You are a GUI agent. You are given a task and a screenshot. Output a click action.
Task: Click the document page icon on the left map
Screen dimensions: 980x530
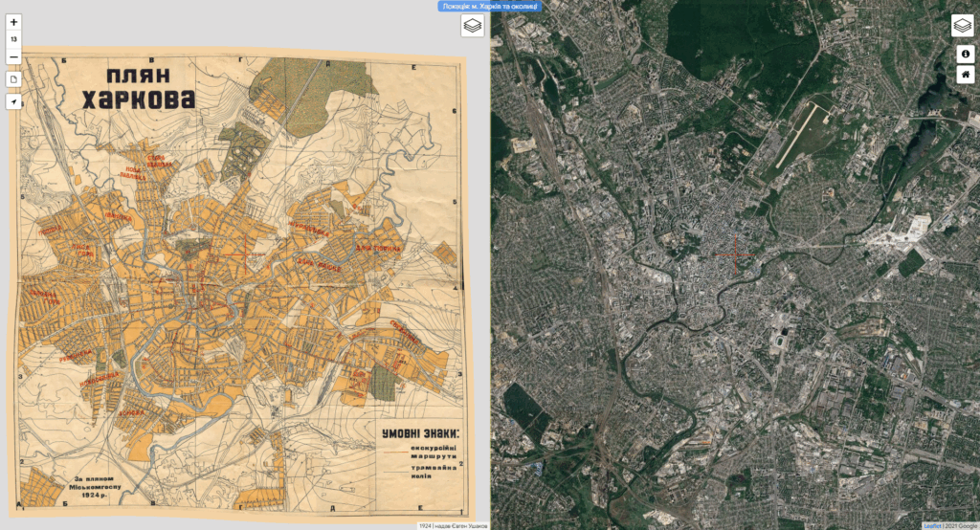pyautogui.click(x=13, y=79)
